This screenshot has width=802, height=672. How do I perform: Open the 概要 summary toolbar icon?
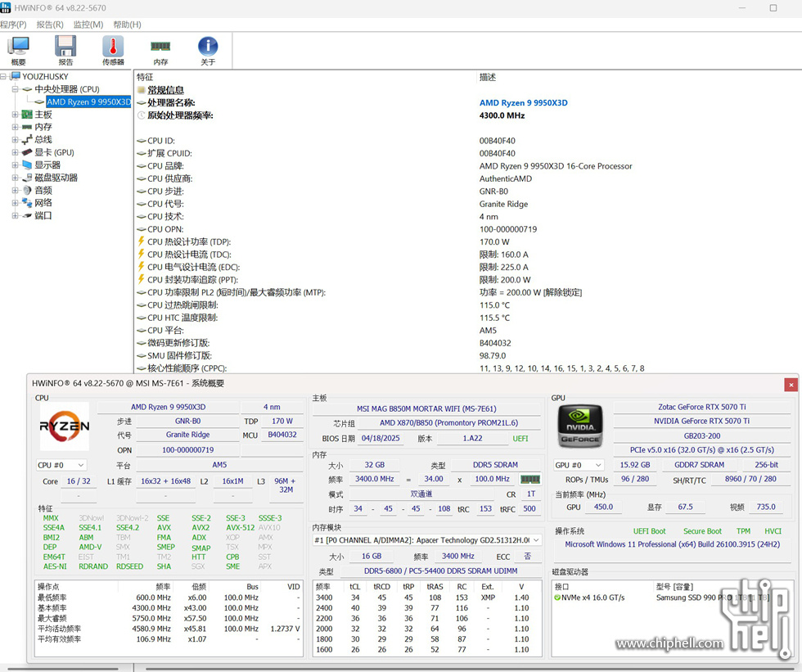(18, 51)
